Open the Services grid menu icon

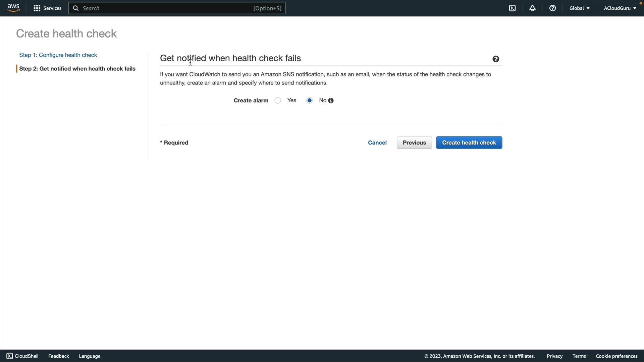[37, 8]
